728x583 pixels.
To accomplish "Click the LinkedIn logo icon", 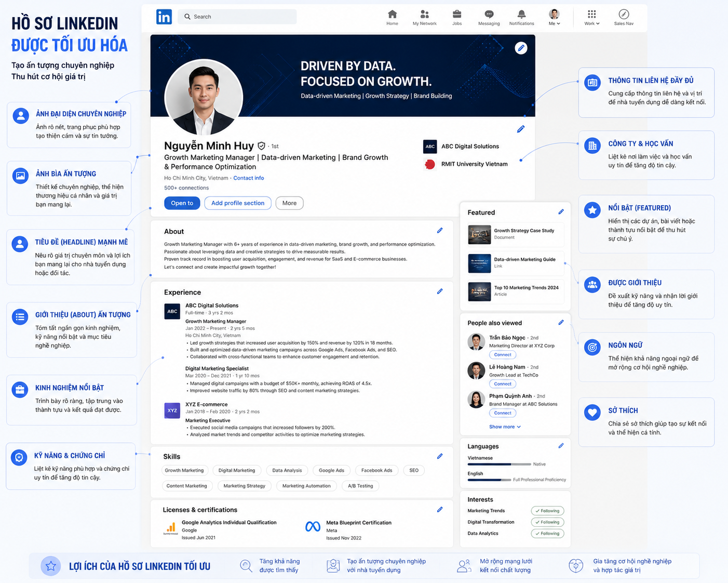I will 164,17.
